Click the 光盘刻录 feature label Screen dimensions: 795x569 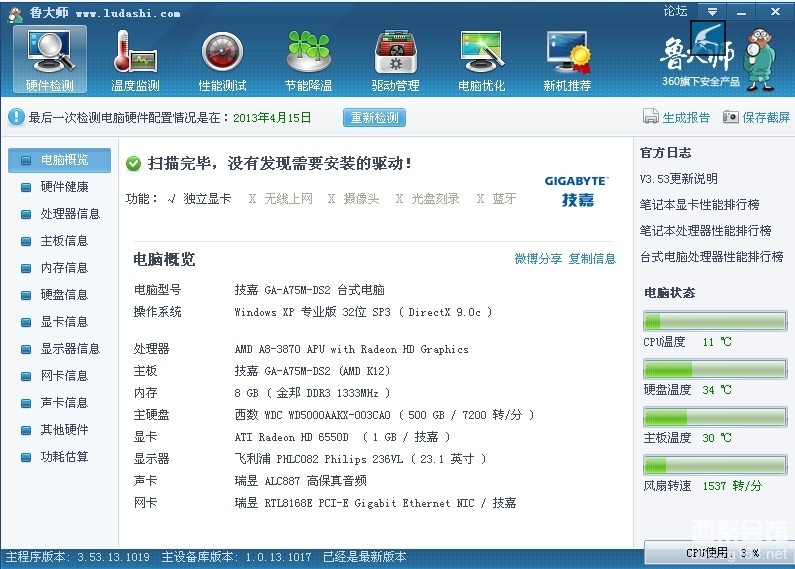435,199
